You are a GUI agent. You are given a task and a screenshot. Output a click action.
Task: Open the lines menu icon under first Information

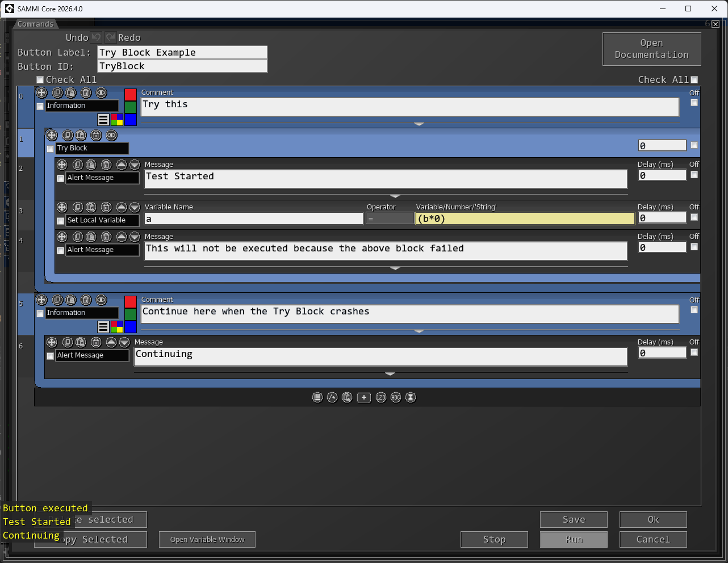[103, 120]
